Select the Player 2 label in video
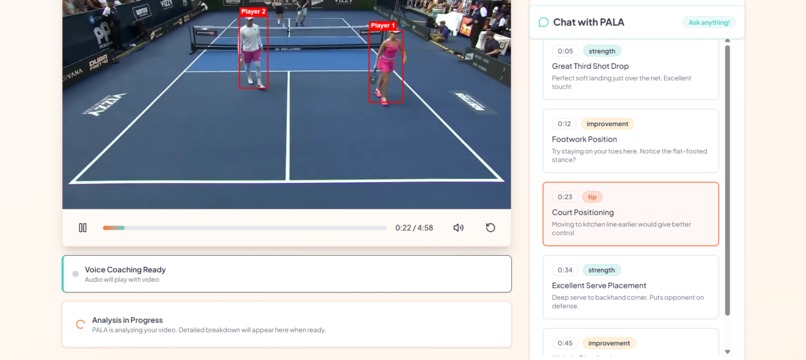 click(253, 11)
